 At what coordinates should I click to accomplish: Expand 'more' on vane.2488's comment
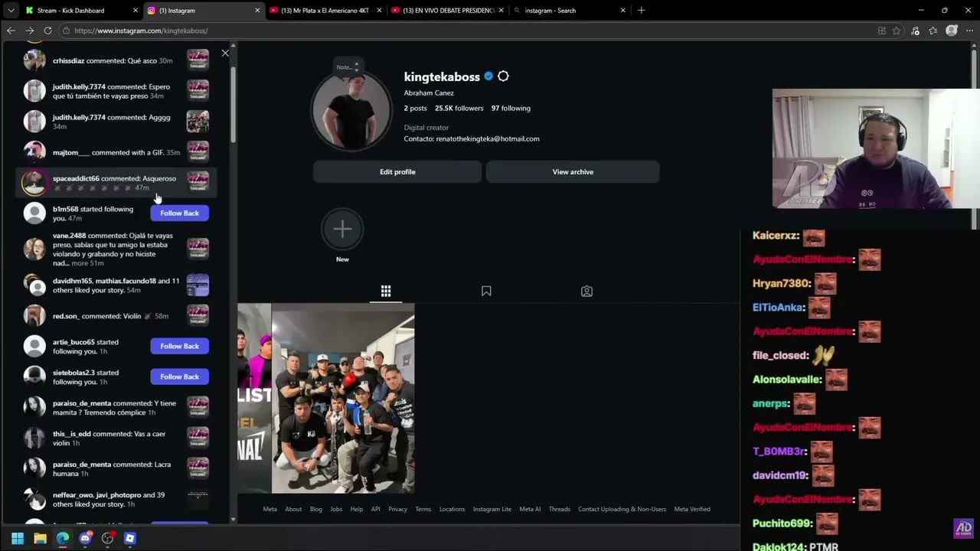80,263
